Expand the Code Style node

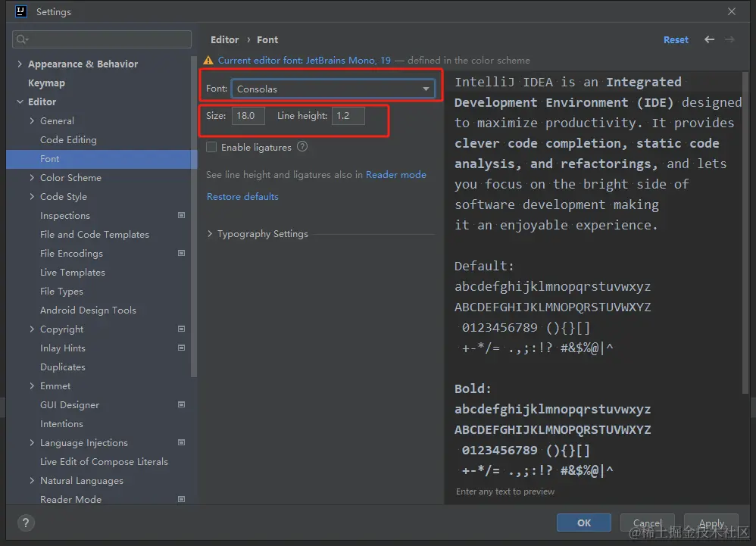pos(32,196)
